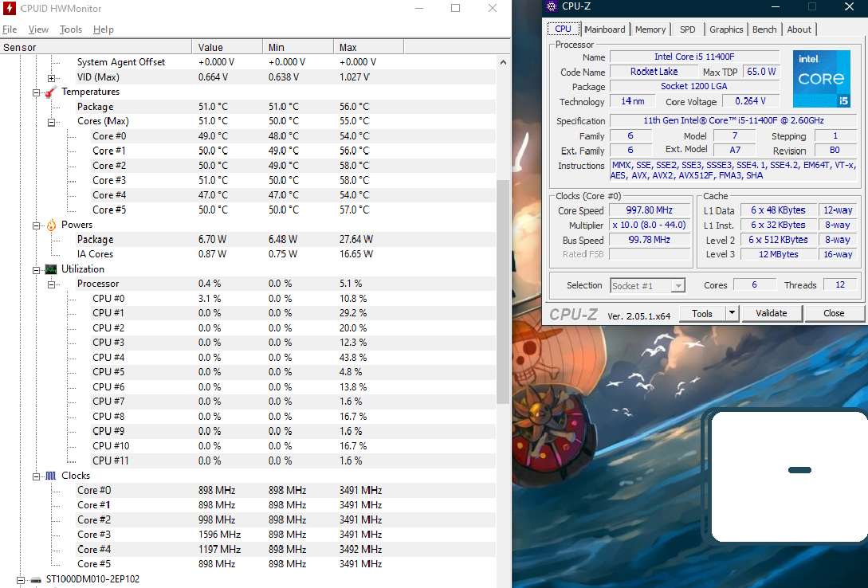This screenshot has height=588, width=868.
Task: Switch to the SPD tab in CPU-Z
Action: click(688, 29)
